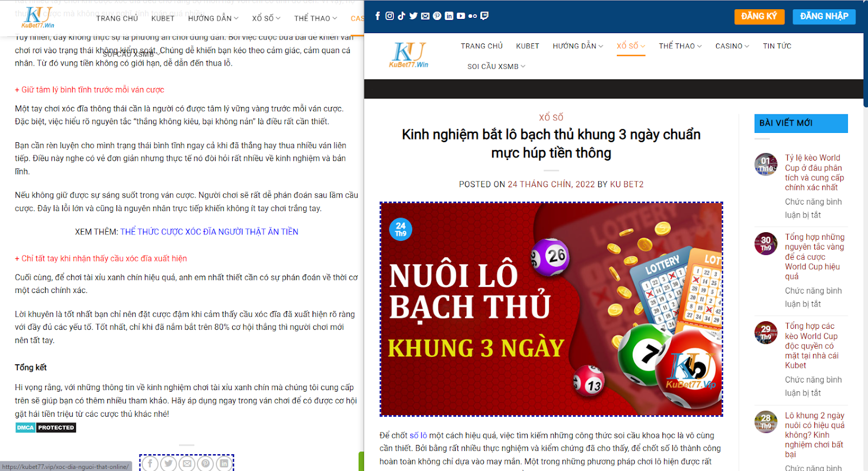The height and width of the screenshot is (471, 868).
Task: Click the 30 Th9 sidebar post thumbnail
Action: pos(766,243)
